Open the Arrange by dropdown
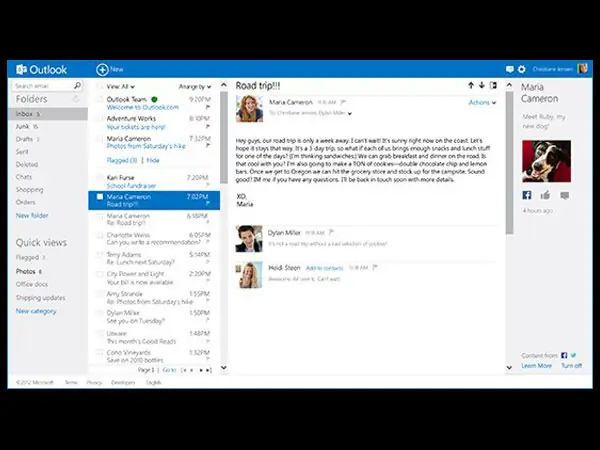The image size is (600, 450). (195, 86)
